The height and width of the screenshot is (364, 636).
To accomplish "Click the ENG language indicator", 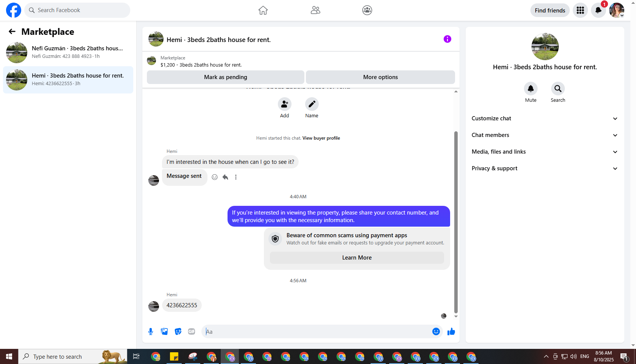I will [585, 356].
